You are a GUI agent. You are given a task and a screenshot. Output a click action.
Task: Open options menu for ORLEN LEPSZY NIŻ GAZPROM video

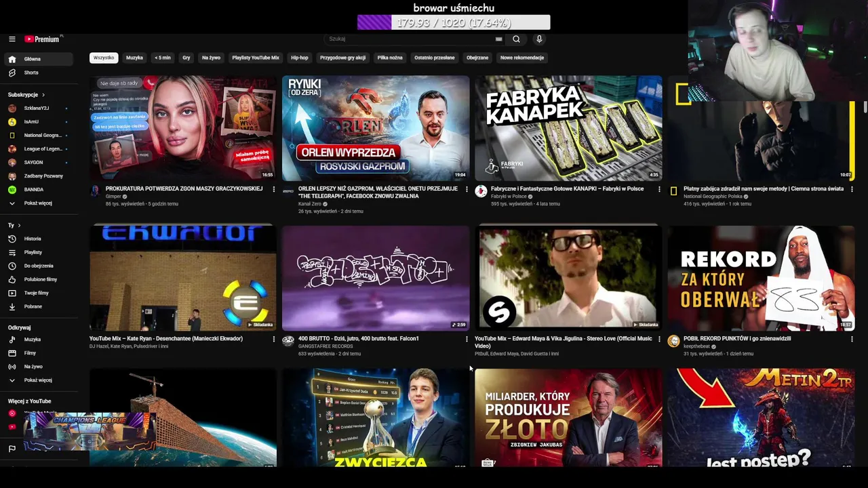coord(467,189)
